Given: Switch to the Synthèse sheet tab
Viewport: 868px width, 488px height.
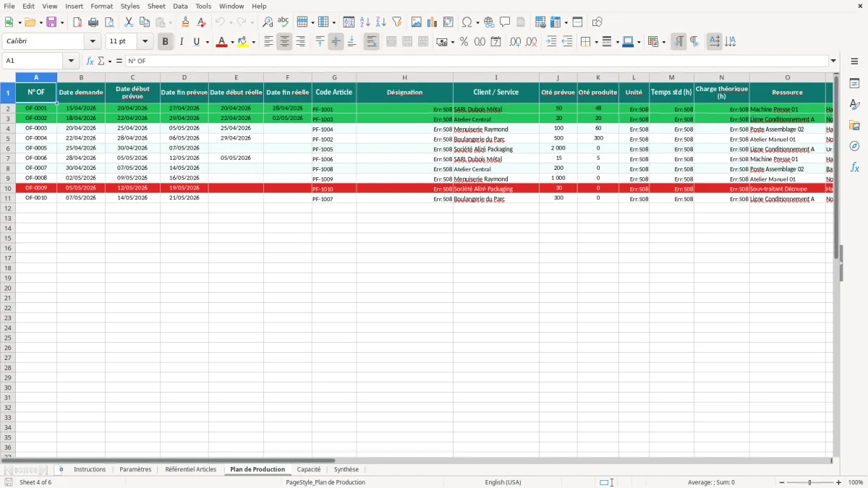Looking at the screenshot, I should (346, 469).
